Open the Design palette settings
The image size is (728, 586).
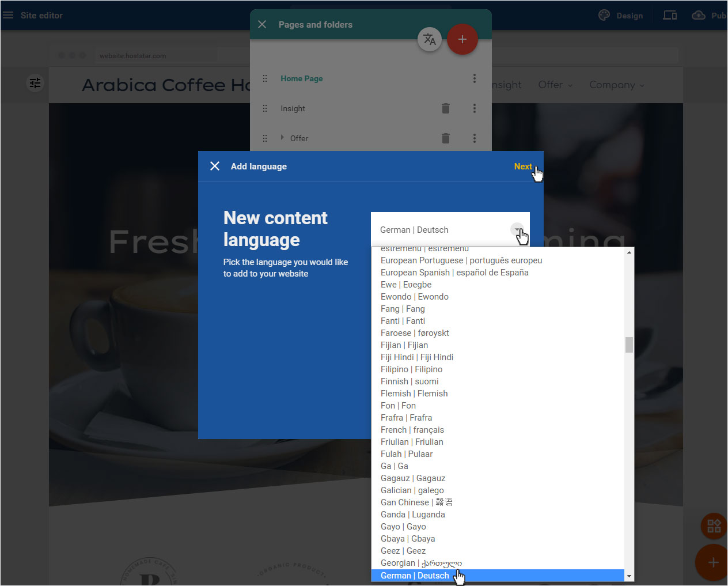621,16
